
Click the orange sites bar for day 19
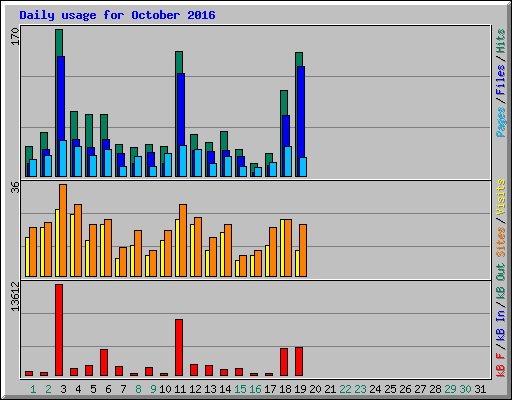pos(303,250)
